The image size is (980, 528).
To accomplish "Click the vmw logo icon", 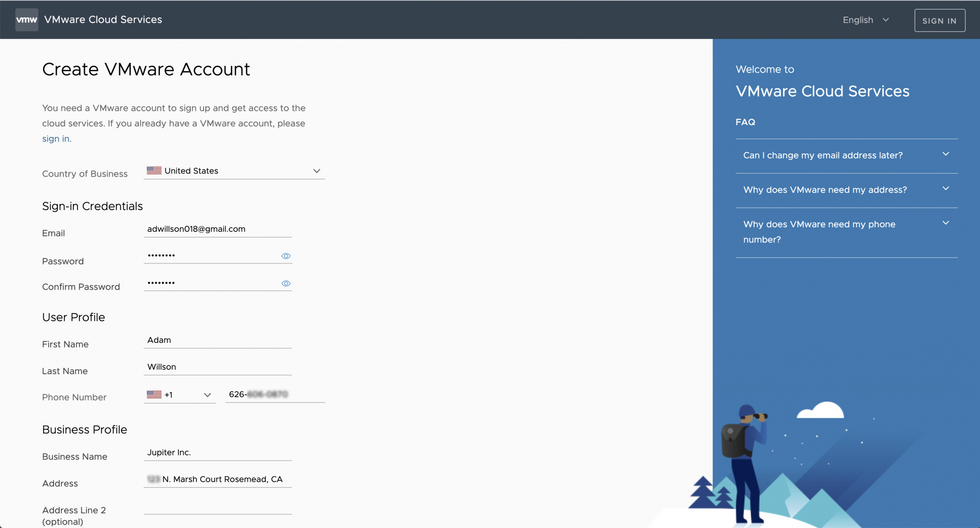I will click(26, 20).
